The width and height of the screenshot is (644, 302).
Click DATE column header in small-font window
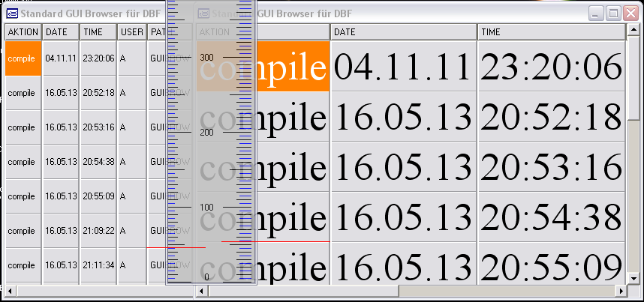click(61, 32)
